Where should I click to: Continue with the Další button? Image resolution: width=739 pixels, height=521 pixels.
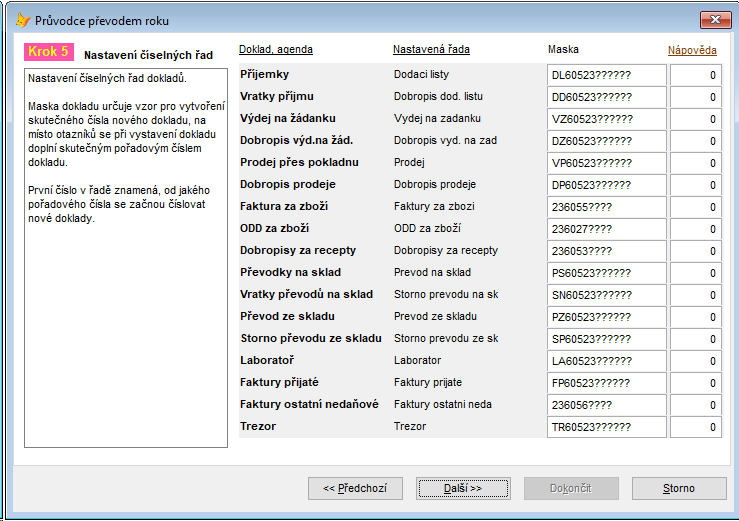coord(463,488)
